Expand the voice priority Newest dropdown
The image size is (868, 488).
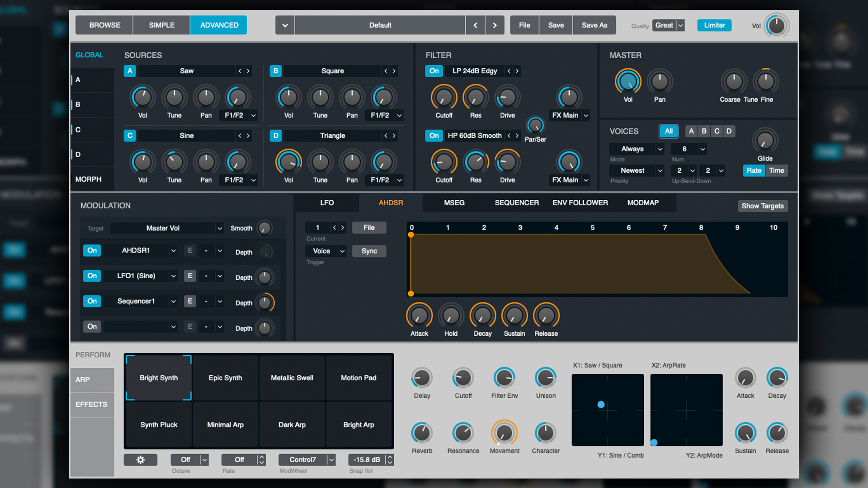click(636, 170)
